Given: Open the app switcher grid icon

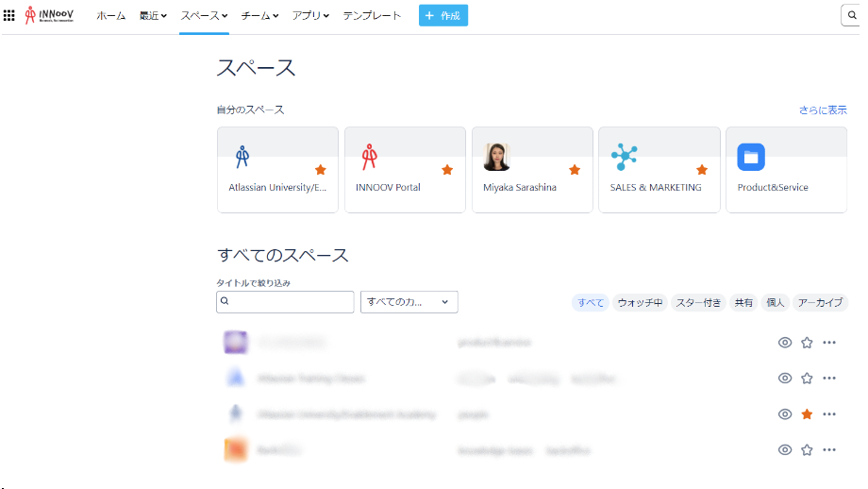Looking at the screenshot, I should [9, 15].
